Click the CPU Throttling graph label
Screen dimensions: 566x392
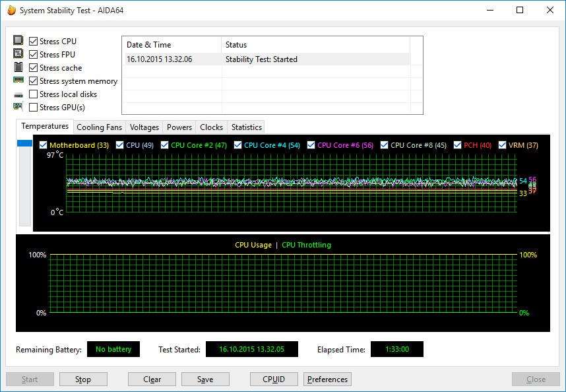306,245
